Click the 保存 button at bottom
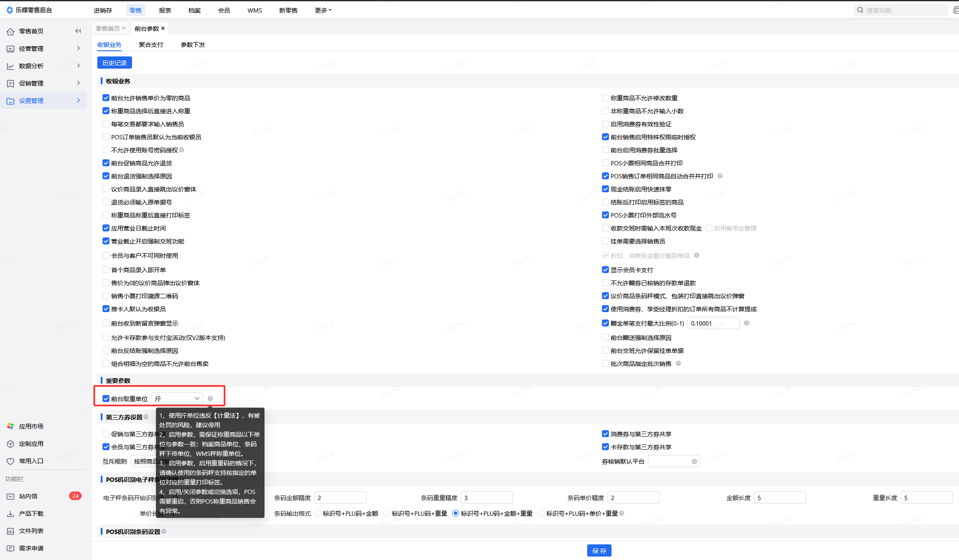 [x=599, y=550]
